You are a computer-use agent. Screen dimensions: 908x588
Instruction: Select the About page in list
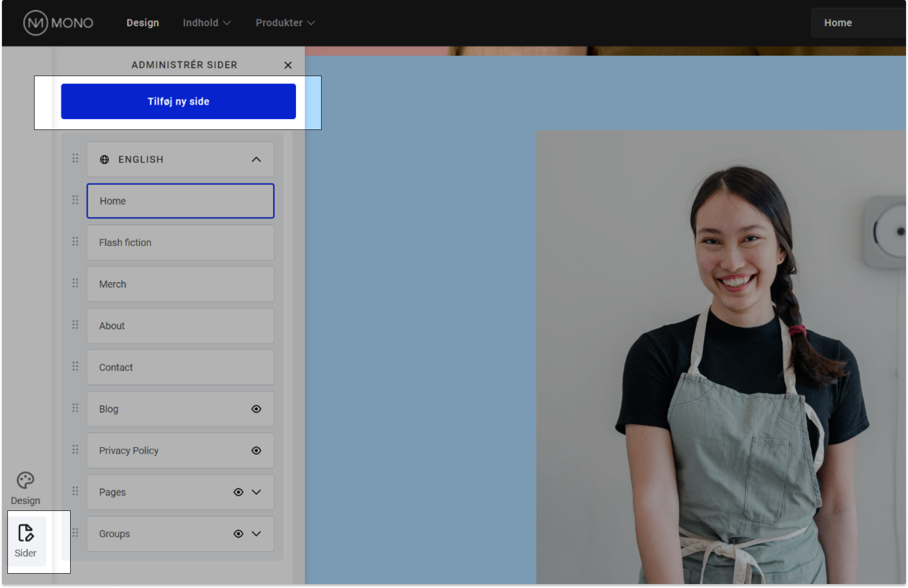[x=180, y=326]
